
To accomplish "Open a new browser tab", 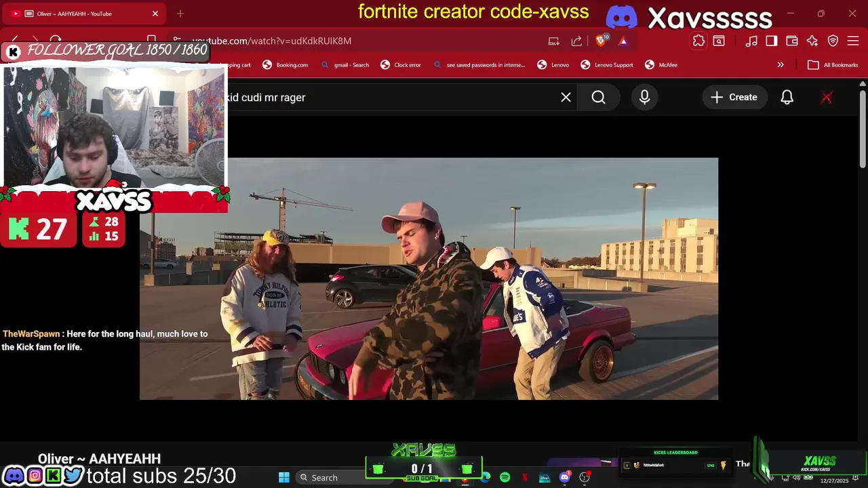I will click(180, 14).
